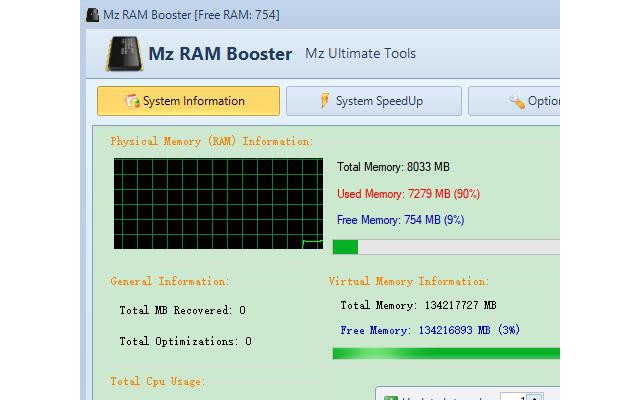640x400 pixels.
Task: Click 'Virtual Memory Information:' heading
Action: click(409, 281)
